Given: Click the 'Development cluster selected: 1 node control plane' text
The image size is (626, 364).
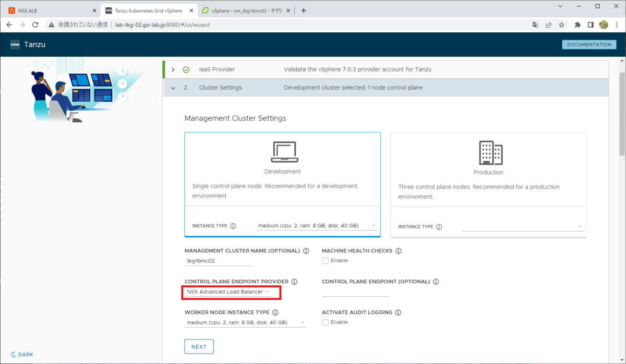Looking at the screenshot, I should [353, 88].
